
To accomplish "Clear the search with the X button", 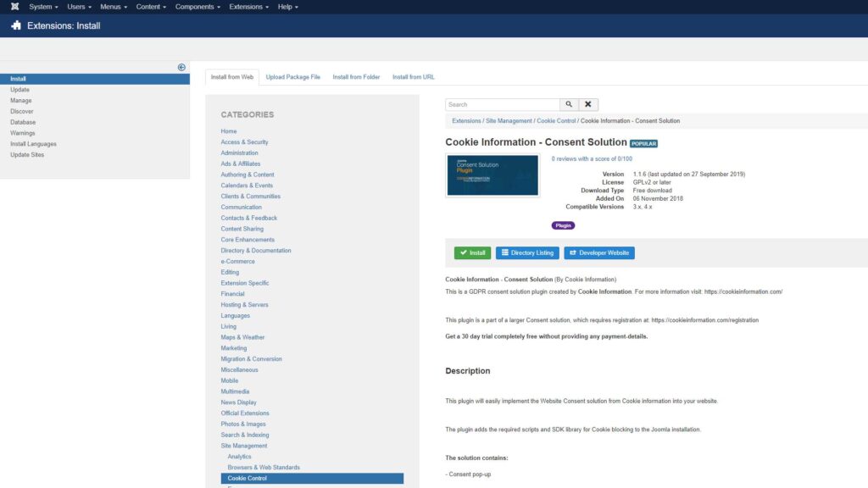I will [588, 104].
